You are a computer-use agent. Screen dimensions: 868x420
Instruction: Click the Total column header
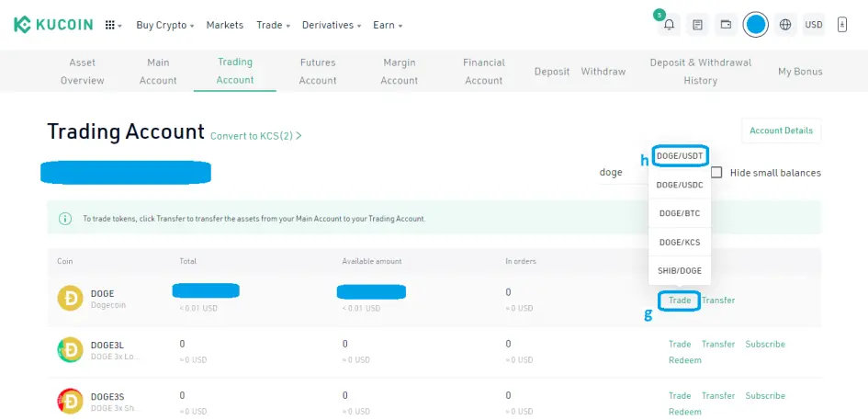coord(187,261)
